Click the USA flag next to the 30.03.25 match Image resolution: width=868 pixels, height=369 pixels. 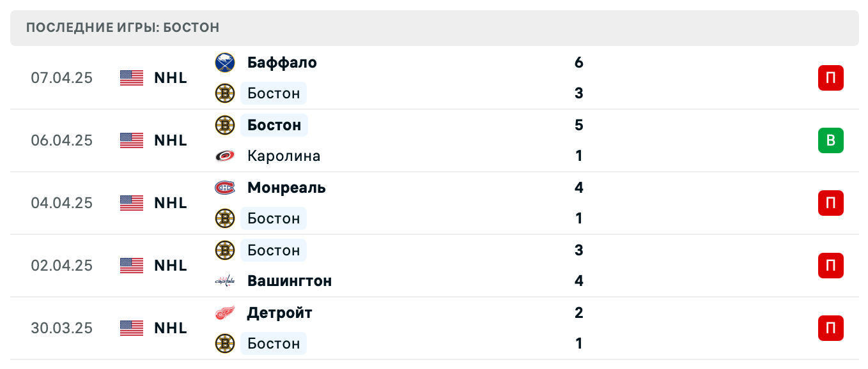[131, 328]
